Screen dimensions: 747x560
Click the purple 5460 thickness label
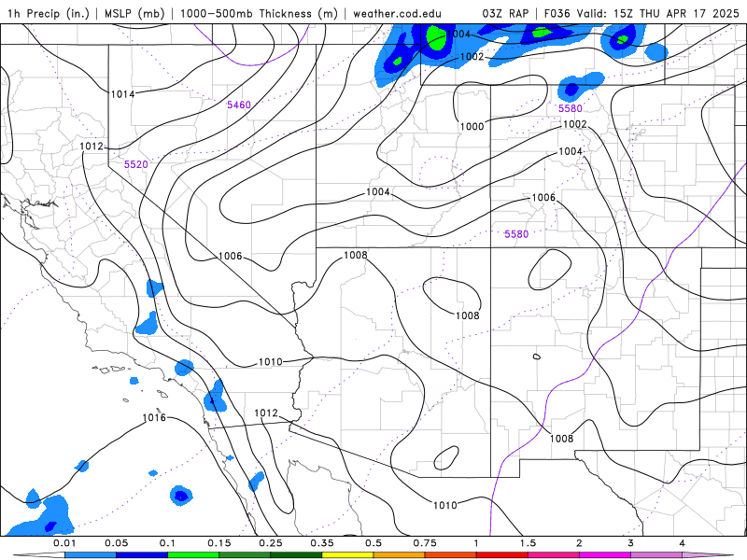[x=239, y=105]
